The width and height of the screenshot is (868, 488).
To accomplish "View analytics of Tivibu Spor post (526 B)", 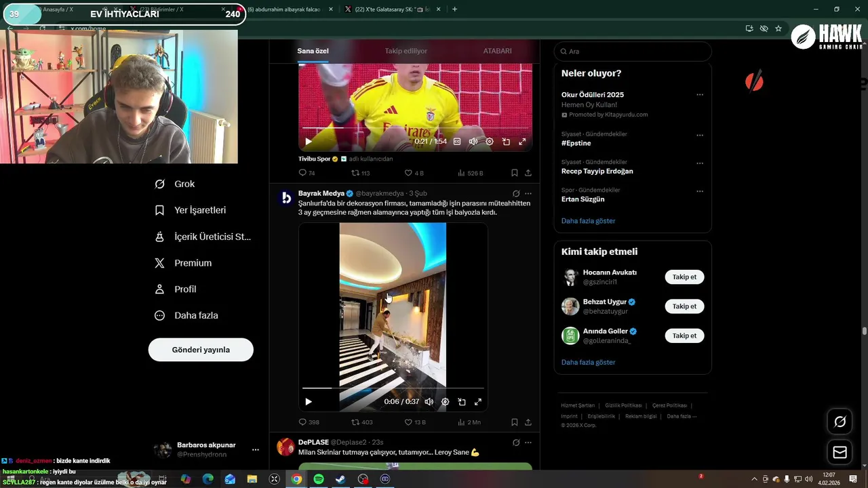I will pos(470,173).
